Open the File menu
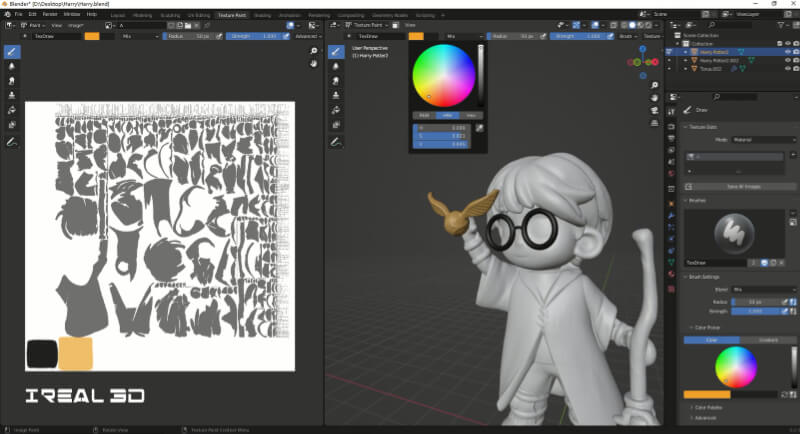Viewport: 800px width, 434px height. 18,14
